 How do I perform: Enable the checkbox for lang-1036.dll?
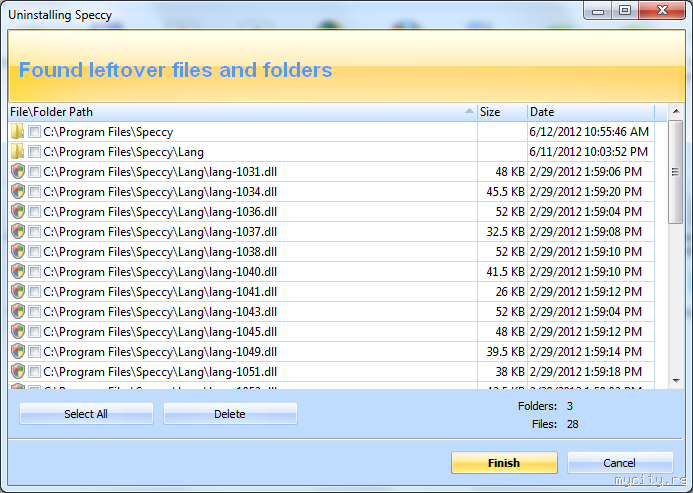click(x=34, y=211)
